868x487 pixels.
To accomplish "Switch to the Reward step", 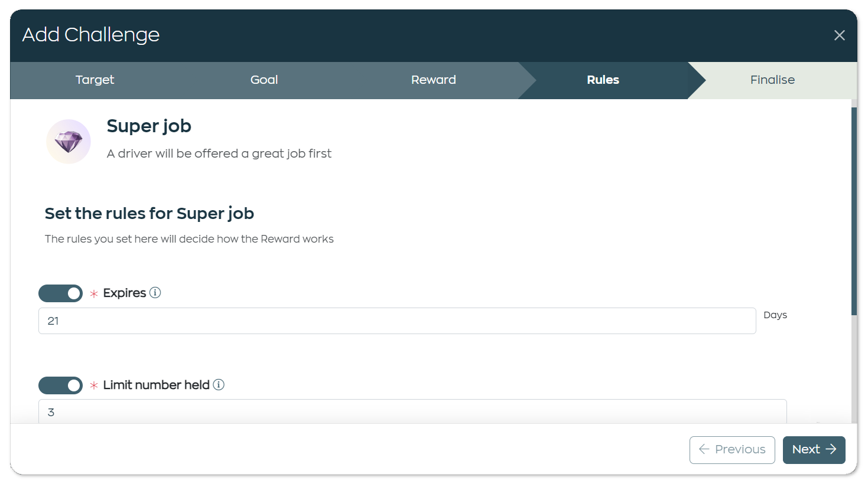I will pyautogui.click(x=434, y=80).
